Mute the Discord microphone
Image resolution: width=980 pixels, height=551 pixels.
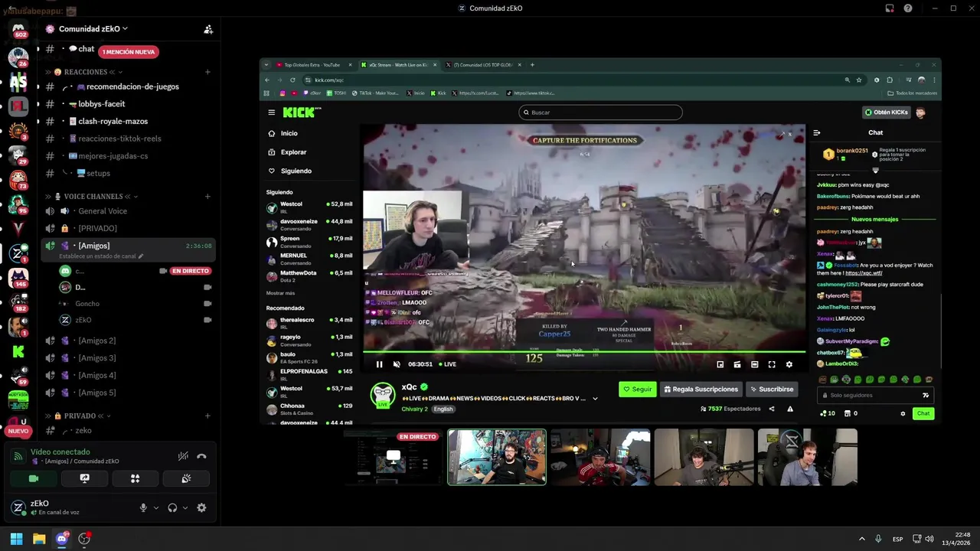(143, 507)
